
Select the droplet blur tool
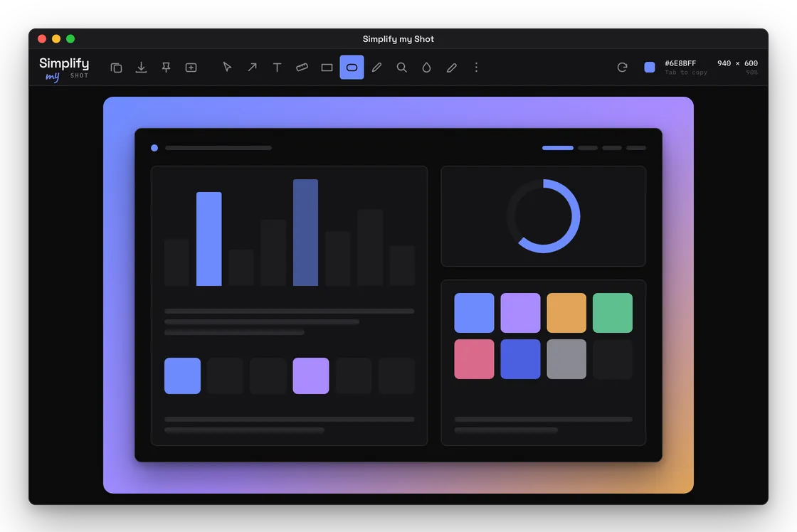(426, 67)
